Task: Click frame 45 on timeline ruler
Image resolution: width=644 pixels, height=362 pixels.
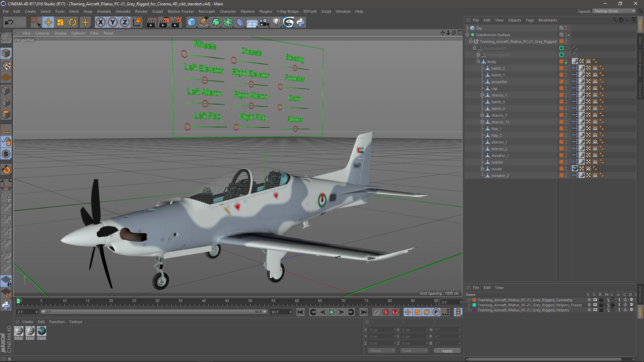Action: point(227,301)
